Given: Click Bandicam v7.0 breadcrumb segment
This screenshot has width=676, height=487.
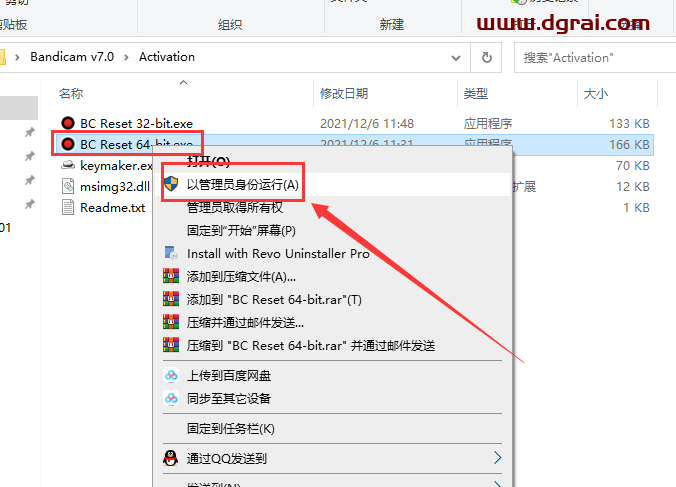Looking at the screenshot, I should (x=72, y=57).
